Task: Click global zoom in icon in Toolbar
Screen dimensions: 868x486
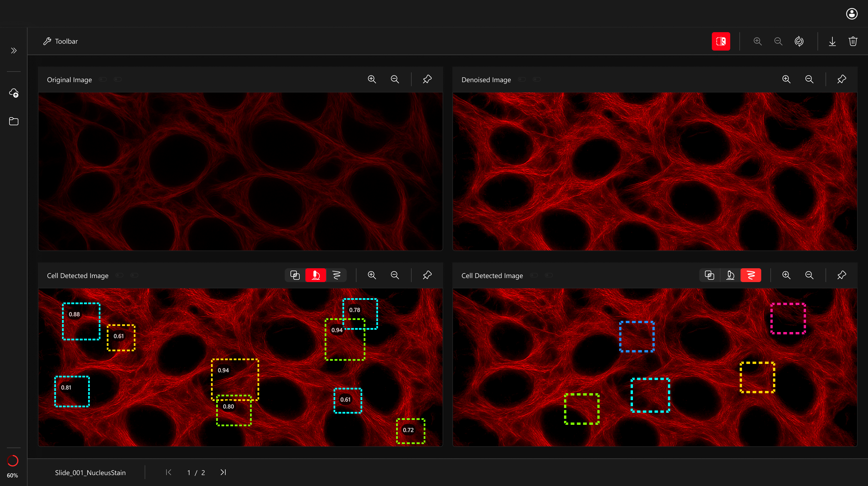Action: (x=757, y=41)
